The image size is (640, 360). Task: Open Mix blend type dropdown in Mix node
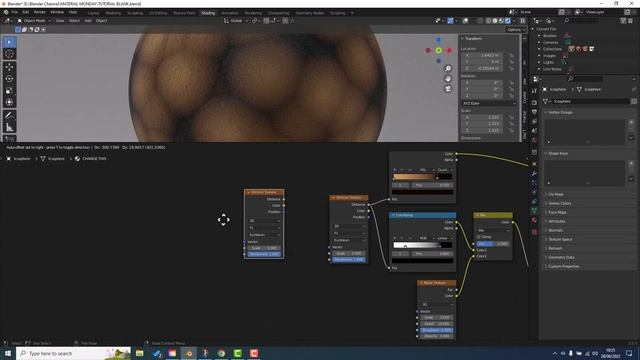coord(493,230)
